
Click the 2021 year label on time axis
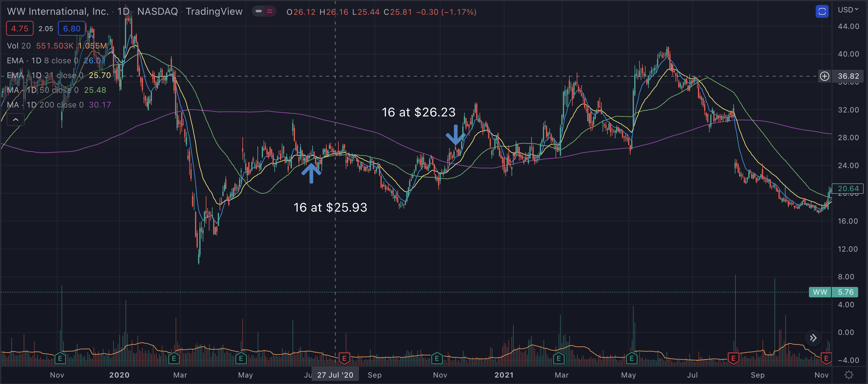tap(504, 375)
